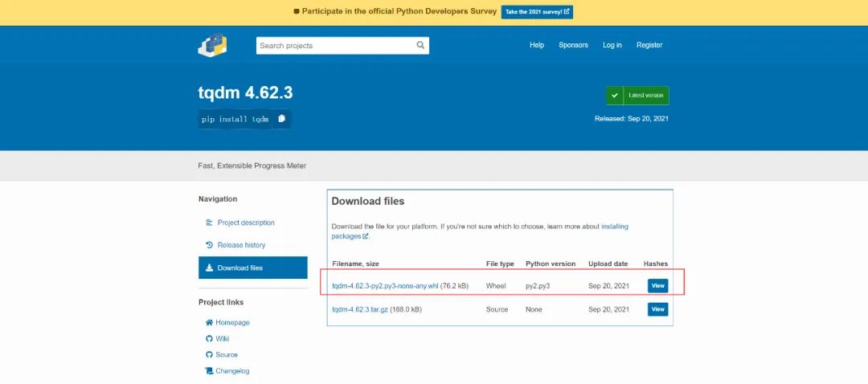This screenshot has width=868, height=384.
Task: Open the installing packages link
Action: 615,227
